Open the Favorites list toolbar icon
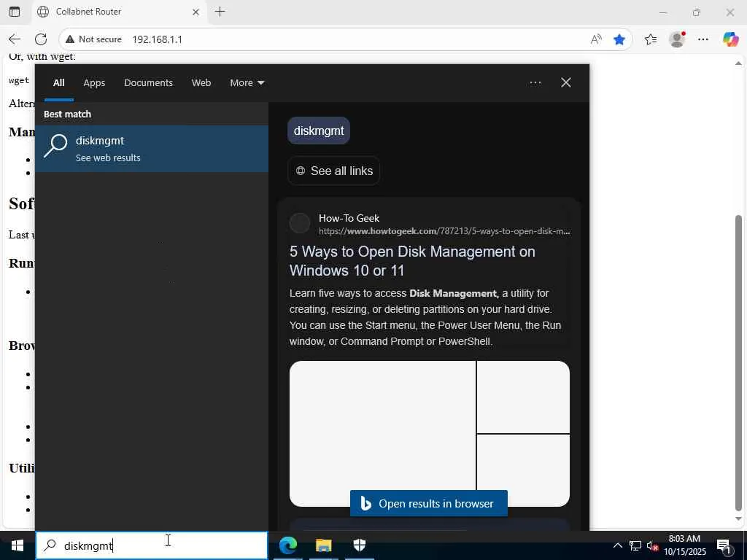 click(x=651, y=39)
